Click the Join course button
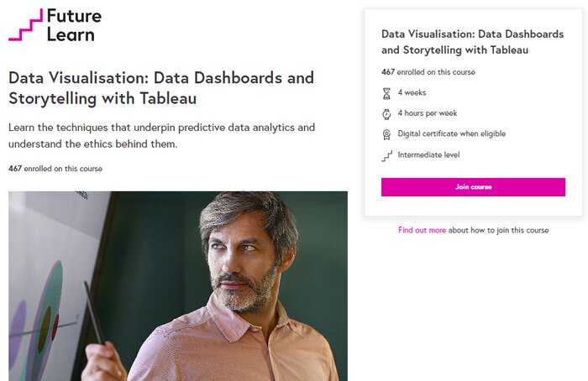Image resolution: width=588 pixels, height=381 pixels. (473, 187)
